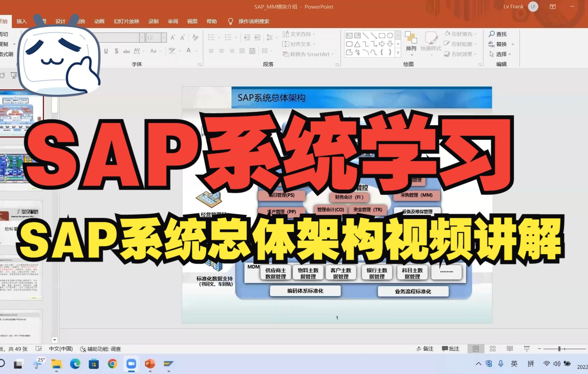The image size is (588, 374).
Task: Open the View (视图) tab
Action: (192, 21)
